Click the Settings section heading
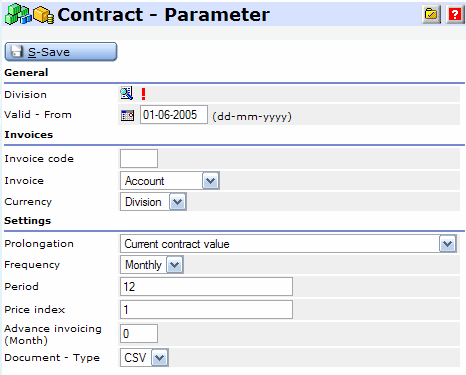466x375 pixels. pyautogui.click(x=28, y=221)
